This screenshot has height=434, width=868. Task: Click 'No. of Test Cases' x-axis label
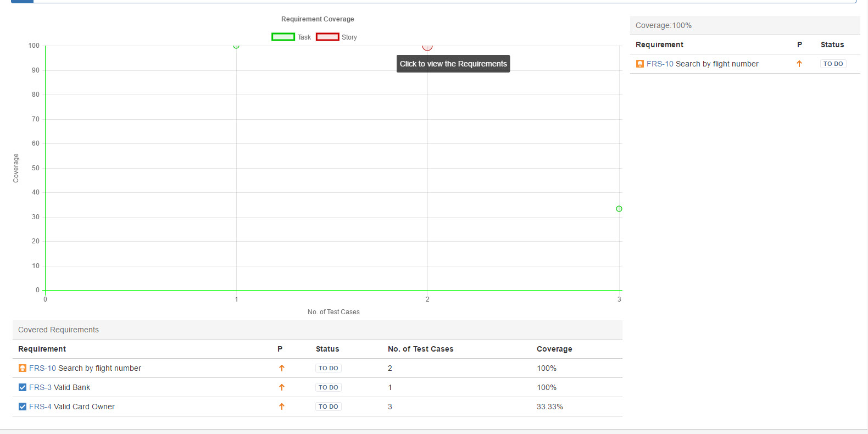click(x=333, y=312)
